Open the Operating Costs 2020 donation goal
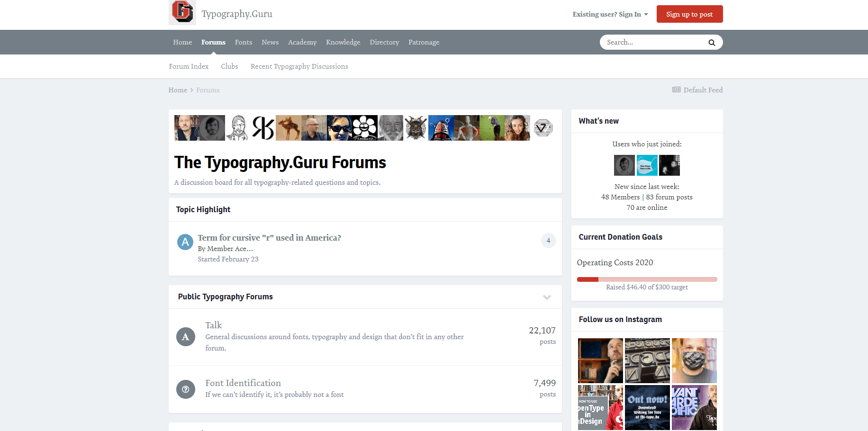The image size is (868, 431). (x=615, y=262)
